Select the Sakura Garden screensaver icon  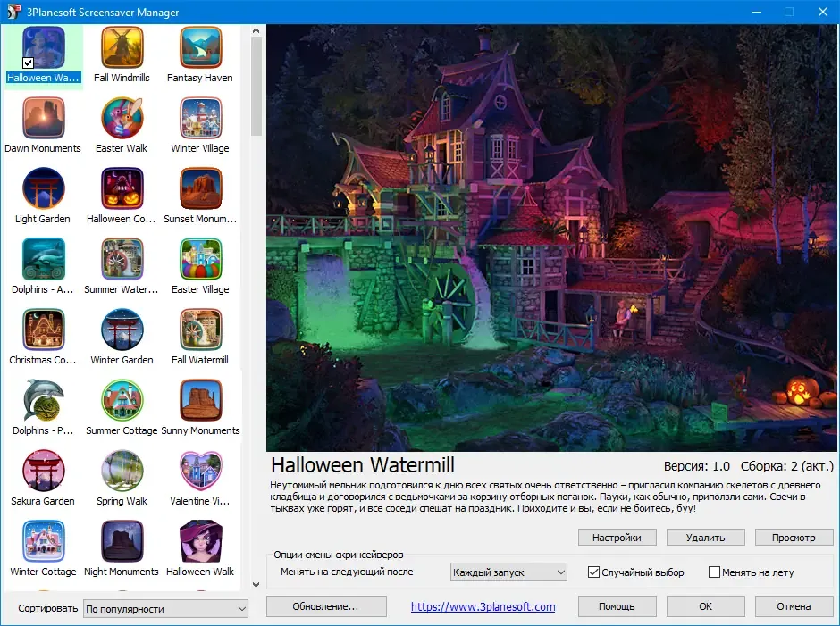(x=44, y=471)
